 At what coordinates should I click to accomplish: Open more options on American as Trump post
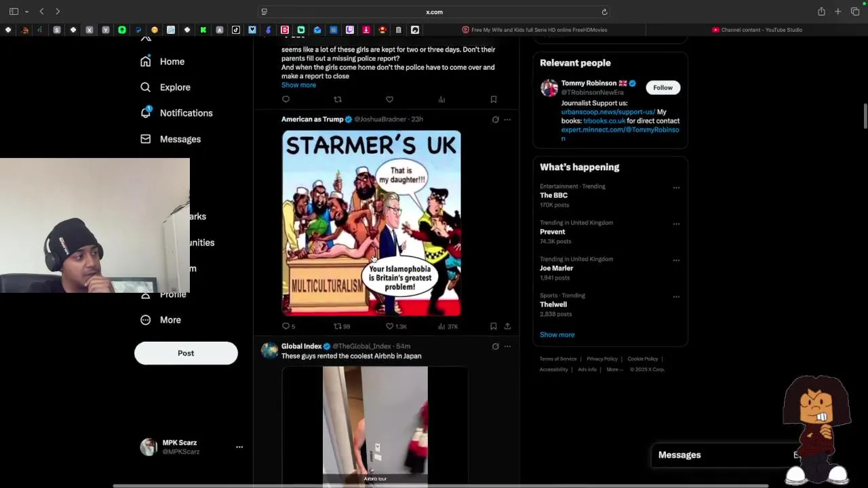tap(507, 119)
